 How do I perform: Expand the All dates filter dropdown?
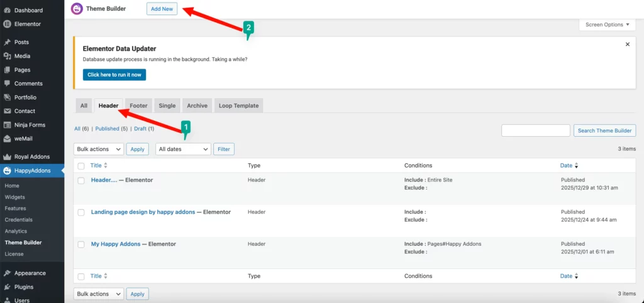pos(183,149)
